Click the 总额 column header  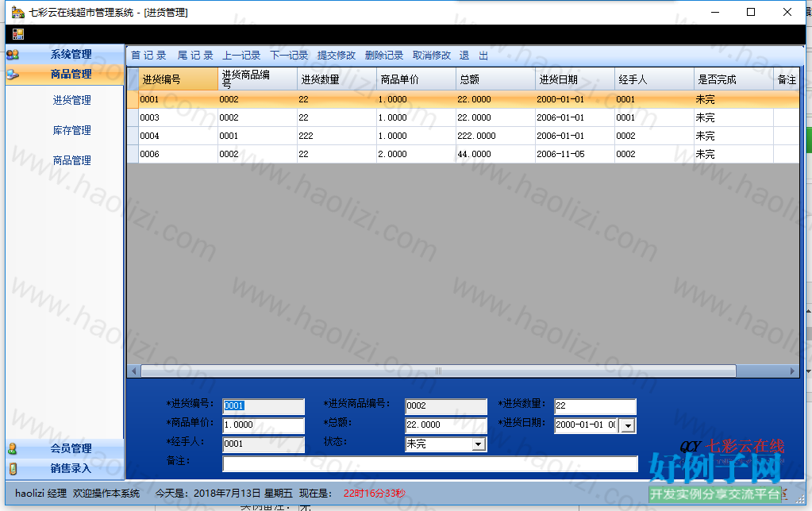pyautogui.click(x=495, y=79)
